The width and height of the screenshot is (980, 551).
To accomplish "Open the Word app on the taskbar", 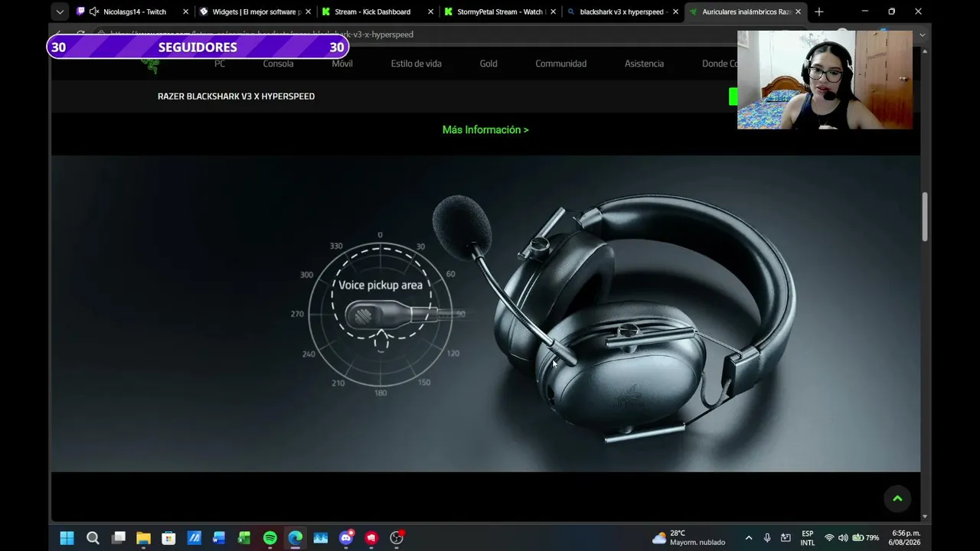I will [219, 538].
